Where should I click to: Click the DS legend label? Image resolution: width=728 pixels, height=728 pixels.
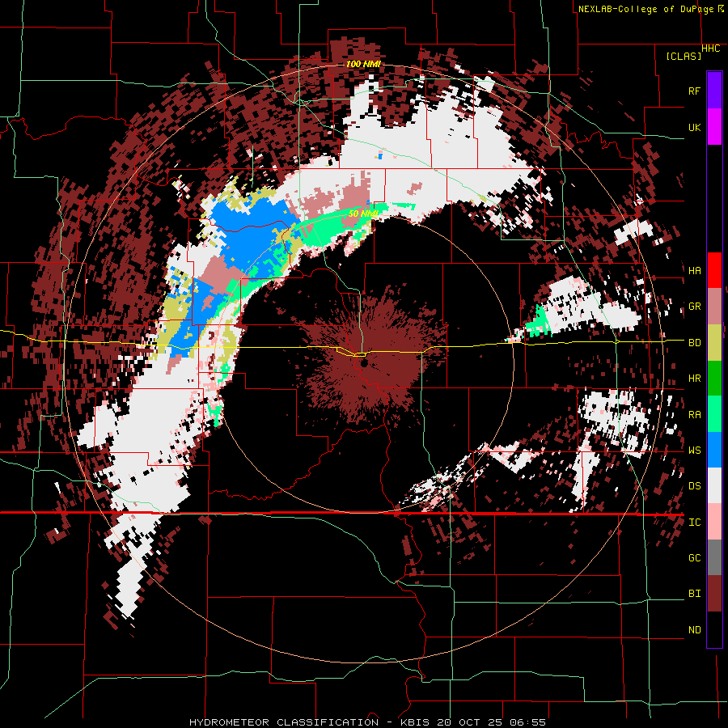695,486
